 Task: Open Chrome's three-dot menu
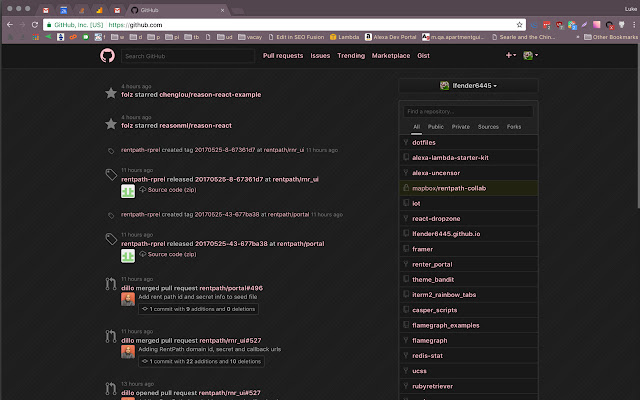pos(634,25)
